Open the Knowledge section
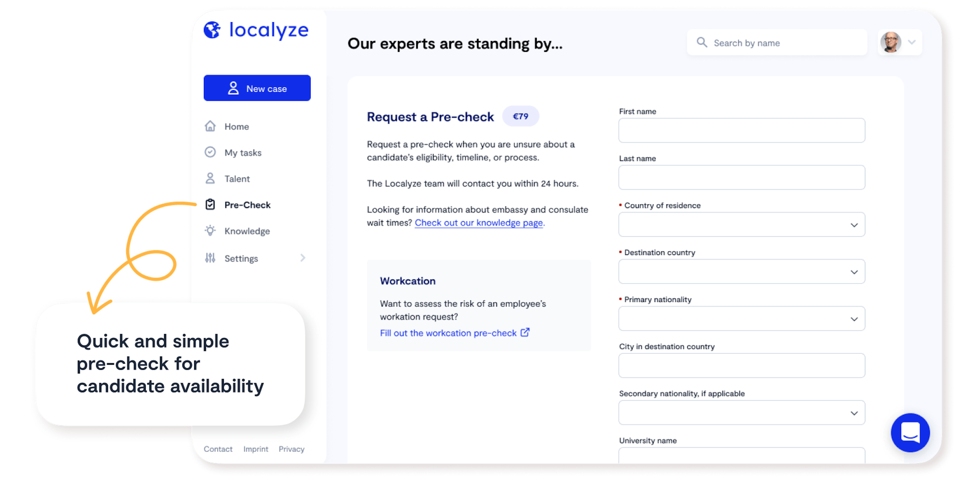This screenshot has width=980, height=490. (x=247, y=231)
